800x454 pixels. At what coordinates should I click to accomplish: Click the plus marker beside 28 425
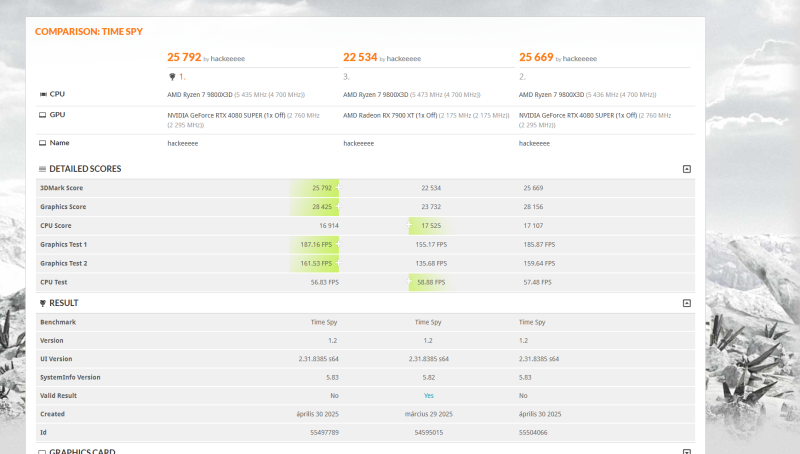(x=338, y=207)
